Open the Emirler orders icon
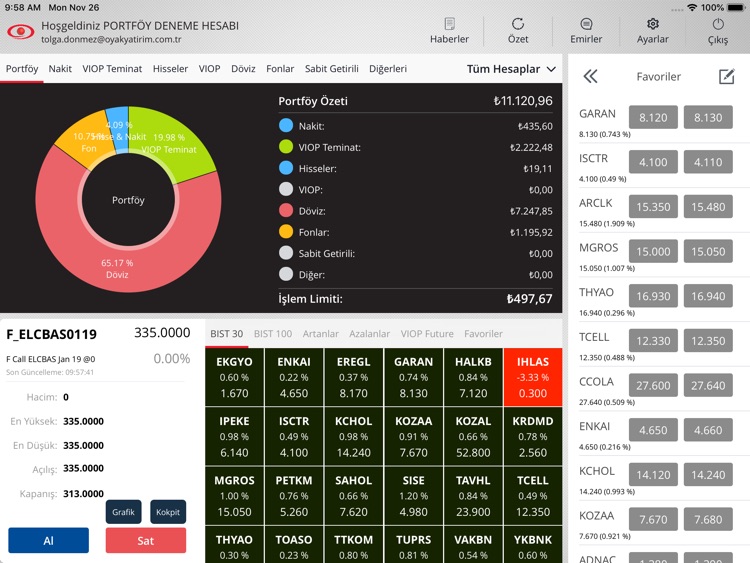Image resolution: width=750 pixels, height=563 pixels. coord(586,24)
